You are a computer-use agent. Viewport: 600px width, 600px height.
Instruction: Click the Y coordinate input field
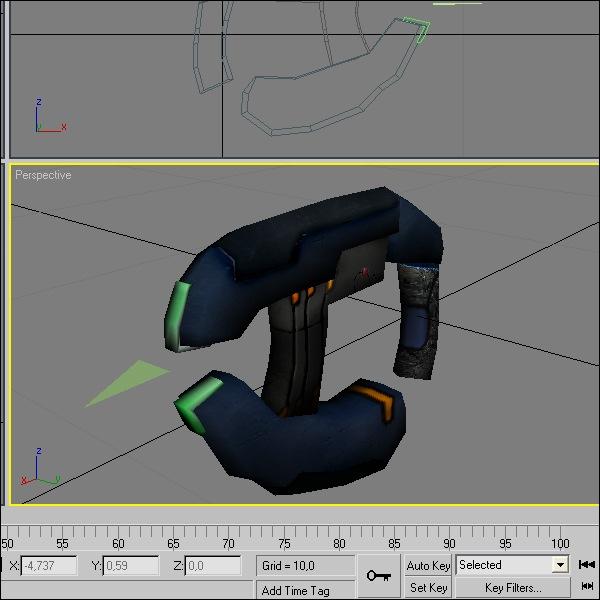(131, 567)
